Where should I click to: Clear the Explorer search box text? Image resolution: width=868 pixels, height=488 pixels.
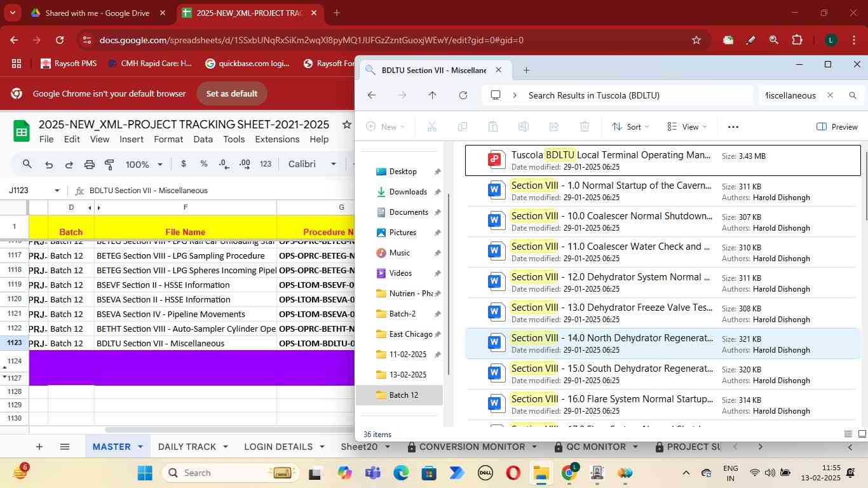830,95
